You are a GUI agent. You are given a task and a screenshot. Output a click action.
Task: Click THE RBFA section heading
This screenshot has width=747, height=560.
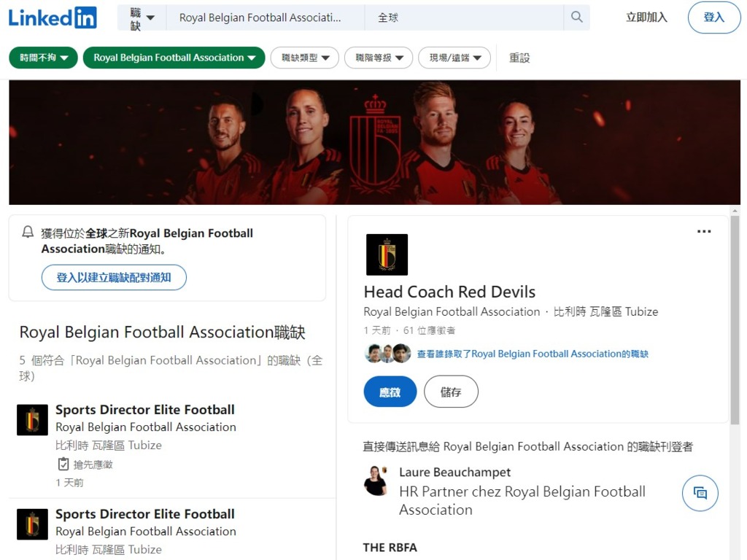(390, 548)
